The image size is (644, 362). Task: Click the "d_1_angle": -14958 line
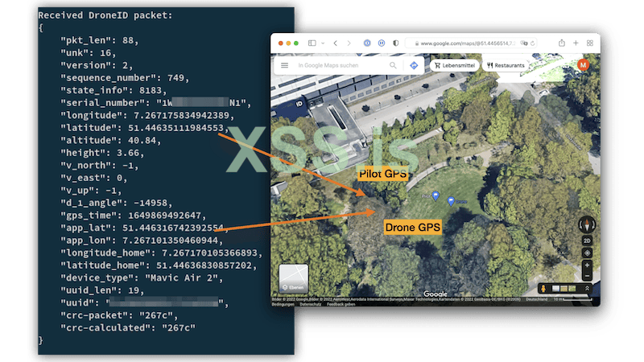[x=117, y=204]
